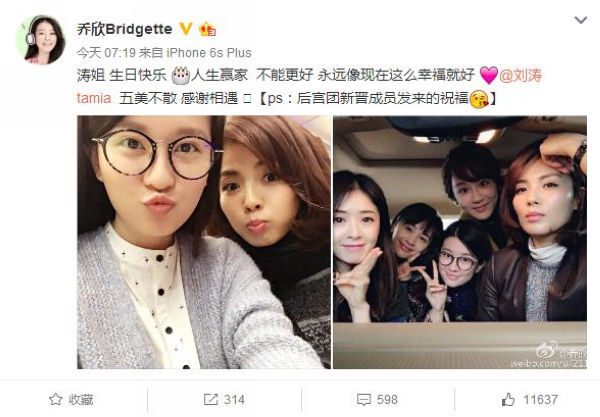Open the post options chevron menu
This screenshot has width=600, height=417.
(x=580, y=20)
